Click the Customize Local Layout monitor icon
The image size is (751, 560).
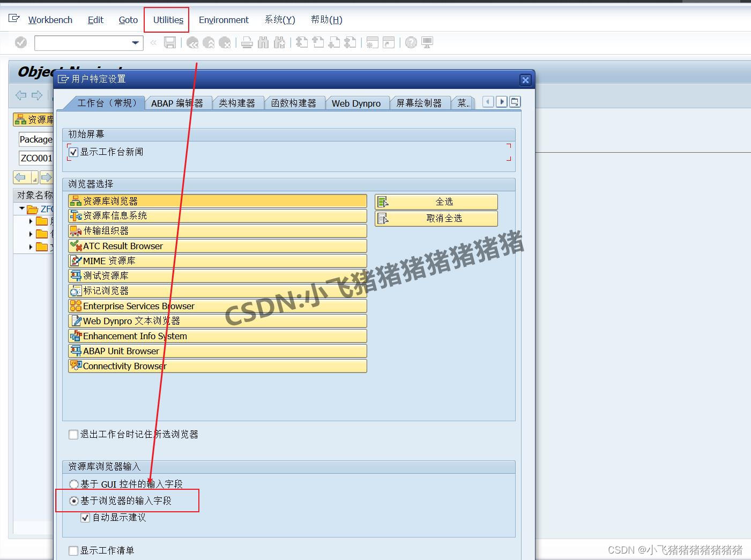(x=427, y=42)
